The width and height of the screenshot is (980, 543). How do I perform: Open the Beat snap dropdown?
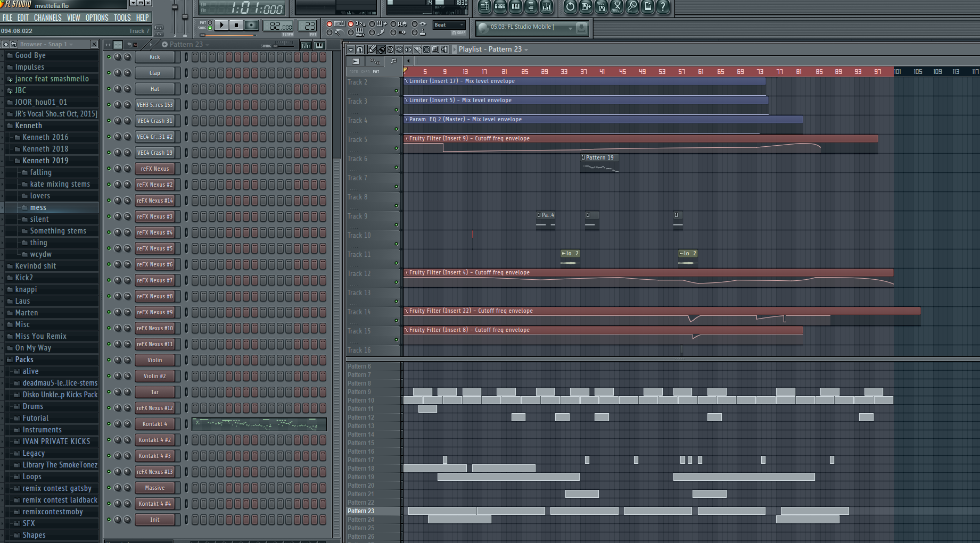pyautogui.click(x=449, y=25)
